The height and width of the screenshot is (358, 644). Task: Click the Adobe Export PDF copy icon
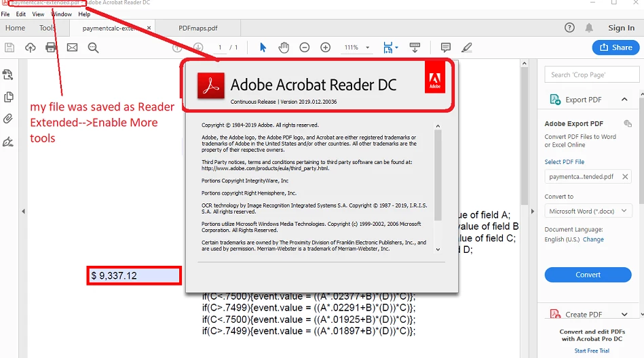tap(628, 123)
